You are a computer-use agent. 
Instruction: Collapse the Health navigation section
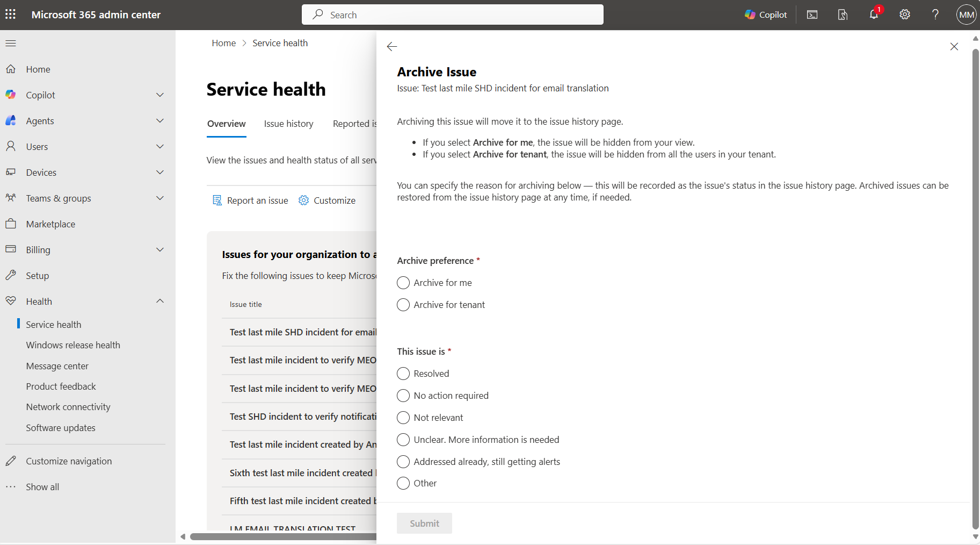pos(159,301)
